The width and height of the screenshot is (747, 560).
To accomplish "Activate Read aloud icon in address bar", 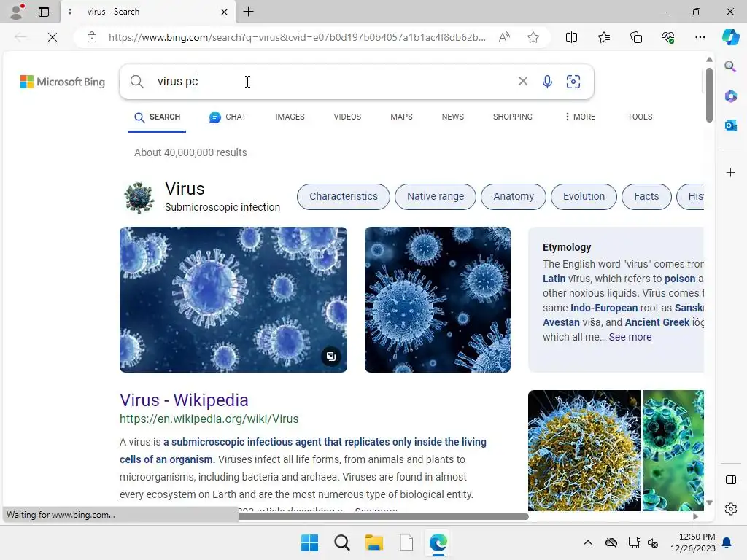I will tap(504, 37).
